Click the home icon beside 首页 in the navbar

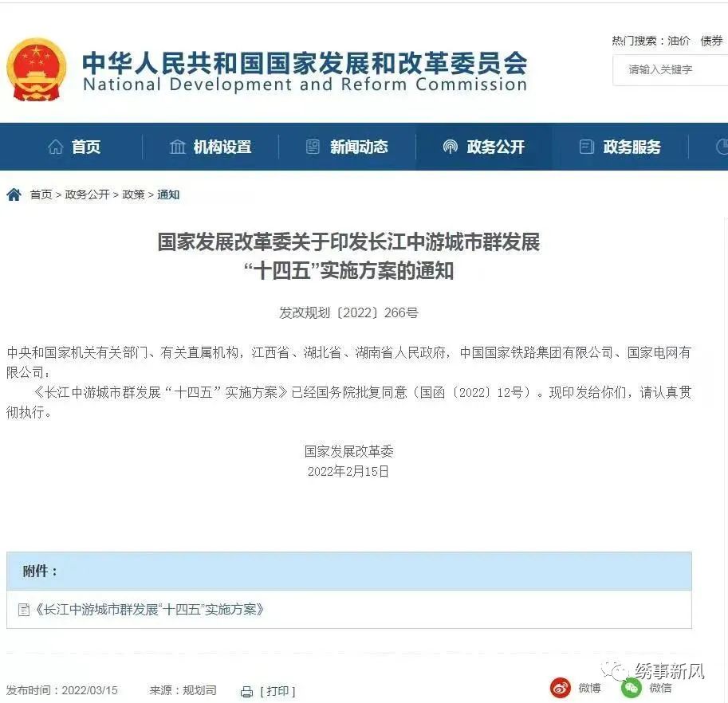click(56, 147)
